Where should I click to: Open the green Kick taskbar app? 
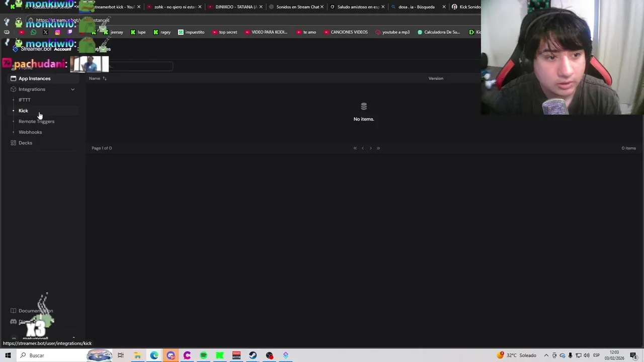220,355
